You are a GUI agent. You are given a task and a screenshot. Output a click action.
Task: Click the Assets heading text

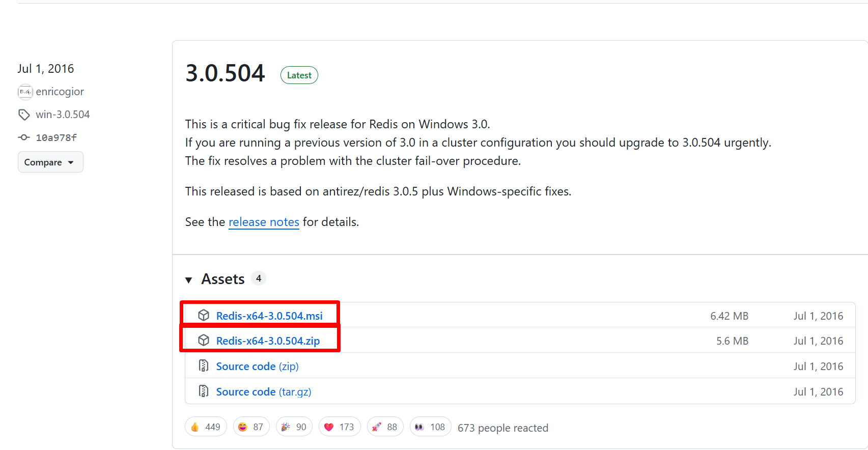coord(223,279)
